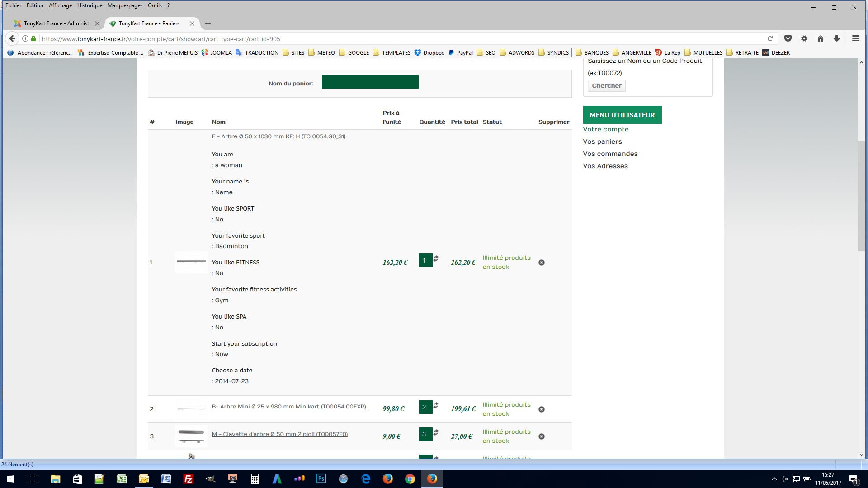The width and height of the screenshot is (868, 488).
Task: Delete the Clavette d'arbre row from cart
Action: [541, 436]
